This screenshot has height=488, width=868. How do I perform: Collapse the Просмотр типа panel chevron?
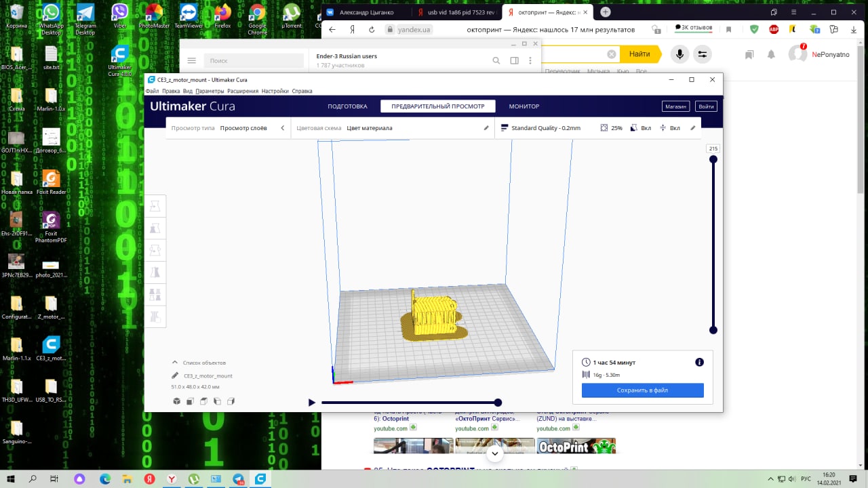click(x=283, y=127)
